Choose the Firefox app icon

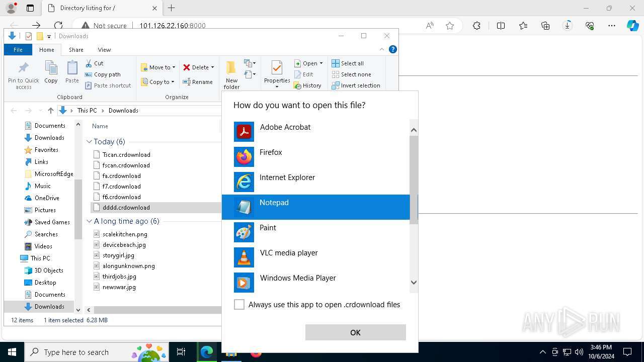(244, 157)
